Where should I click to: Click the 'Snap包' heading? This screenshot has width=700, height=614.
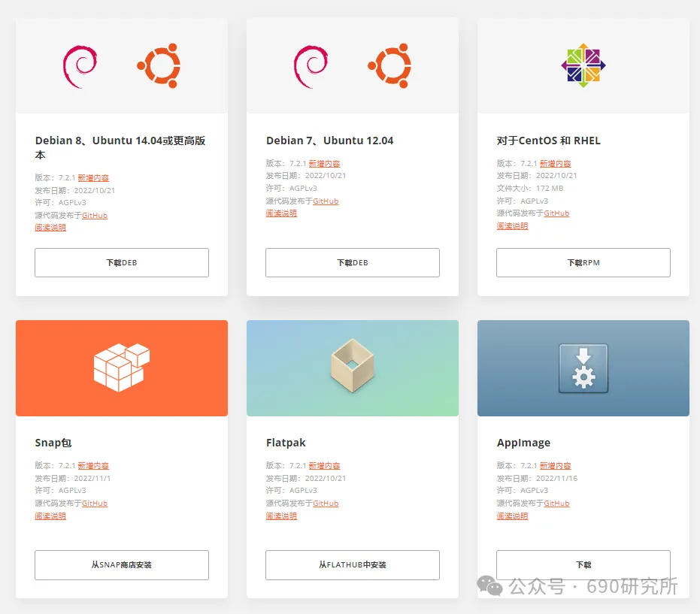[53, 443]
